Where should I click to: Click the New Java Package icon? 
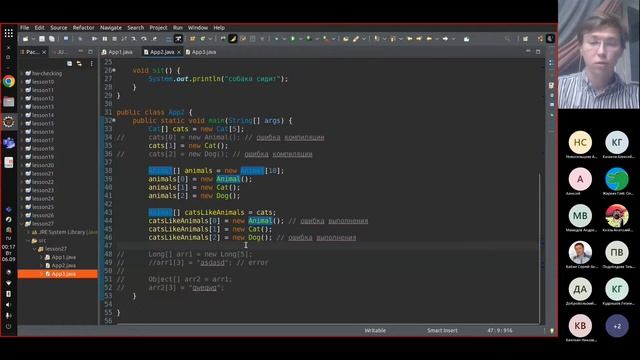pos(192,39)
